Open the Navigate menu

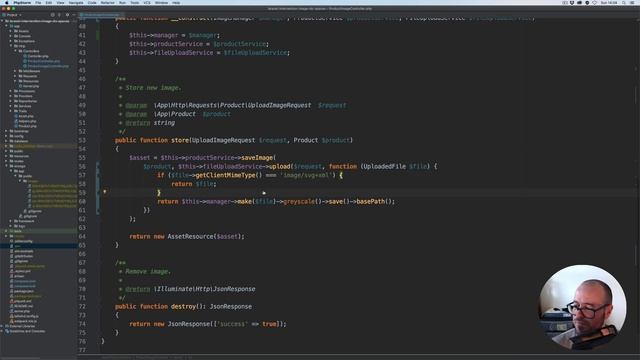(76, 2)
